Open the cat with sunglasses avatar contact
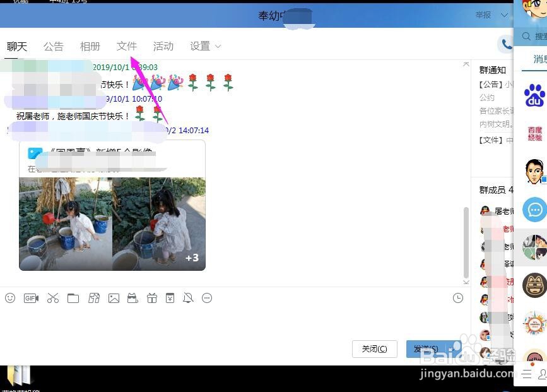 pos(534,285)
